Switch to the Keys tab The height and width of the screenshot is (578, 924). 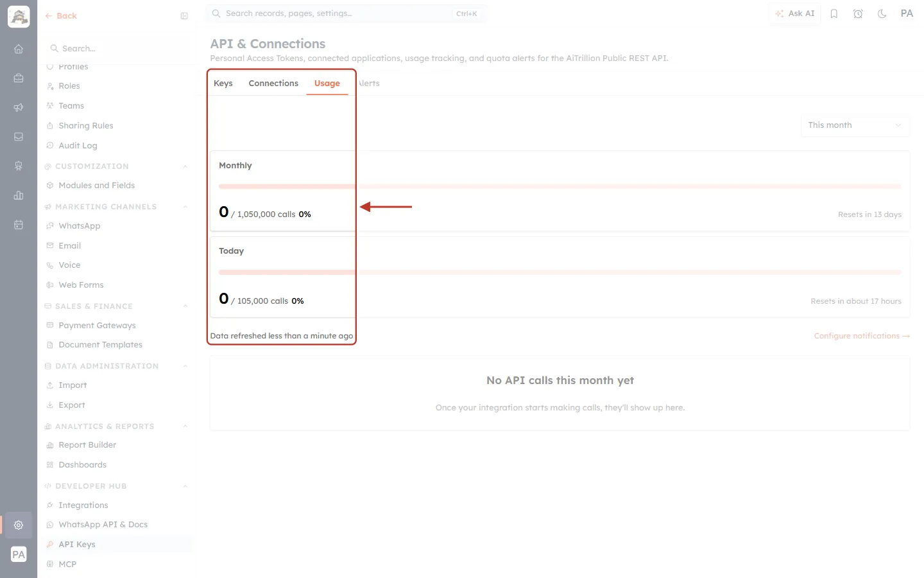tap(223, 83)
